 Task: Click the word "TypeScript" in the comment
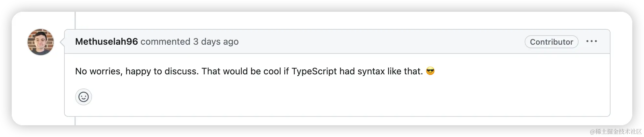click(314, 71)
